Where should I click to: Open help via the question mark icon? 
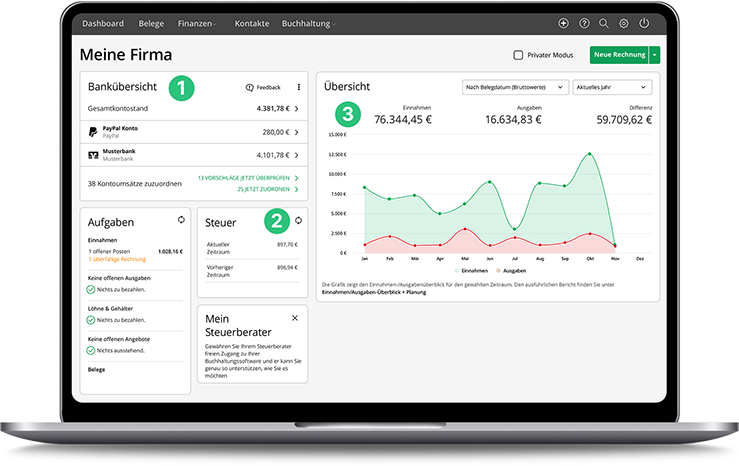coord(584,23)
